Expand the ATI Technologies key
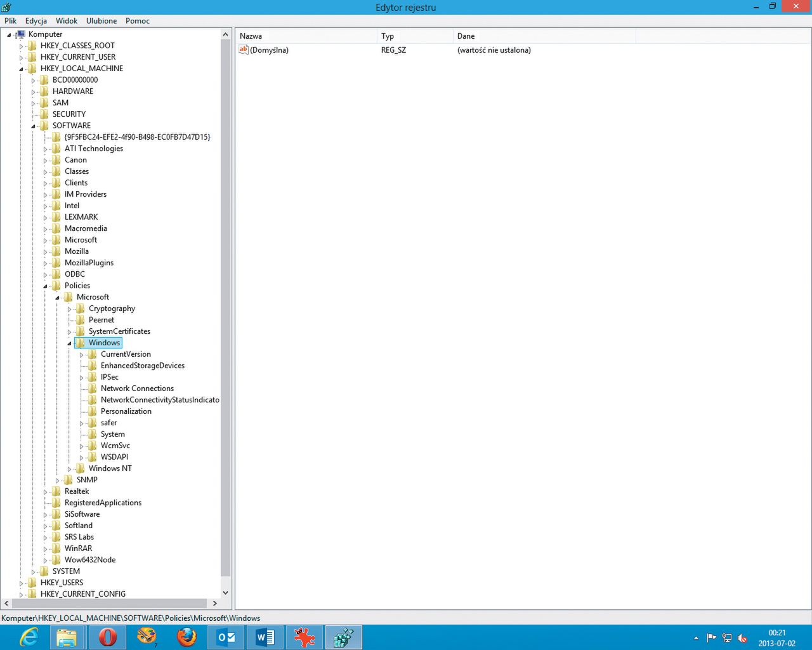This screenshot has width=812, height=650. coord(45,149)
